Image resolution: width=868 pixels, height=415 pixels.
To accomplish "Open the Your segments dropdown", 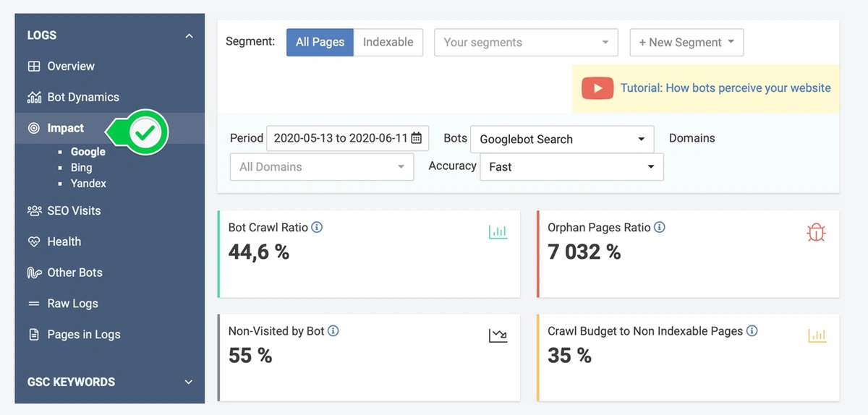I will [x=526, y=42].
